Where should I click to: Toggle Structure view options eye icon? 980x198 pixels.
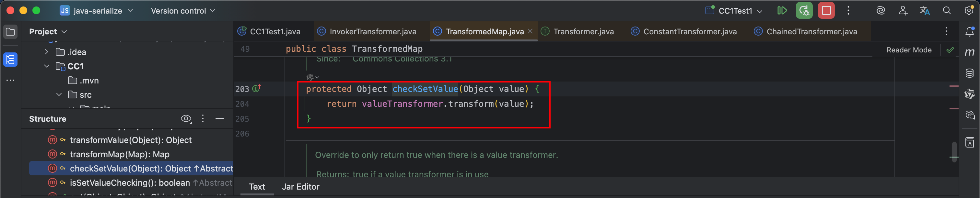186,119
